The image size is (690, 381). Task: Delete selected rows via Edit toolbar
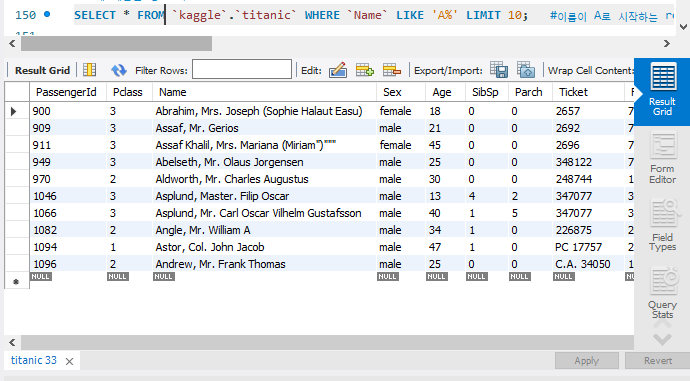[x=392, y=70]
